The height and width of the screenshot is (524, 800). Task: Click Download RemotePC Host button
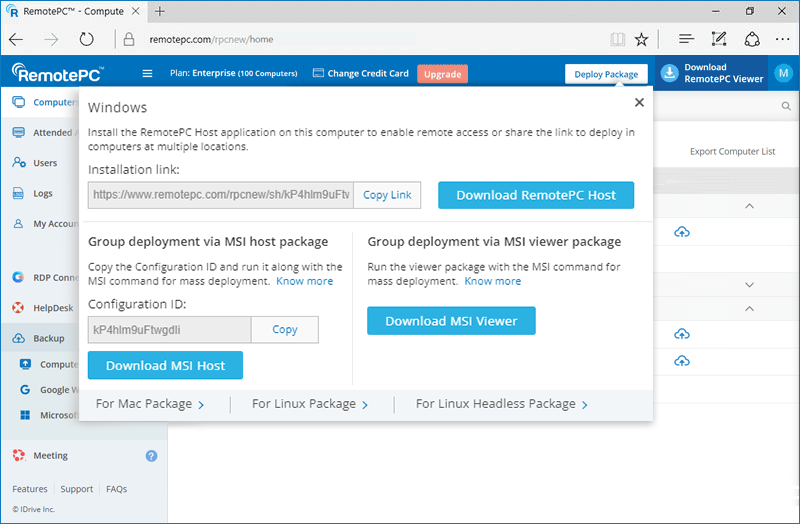(x=536, y=195)
